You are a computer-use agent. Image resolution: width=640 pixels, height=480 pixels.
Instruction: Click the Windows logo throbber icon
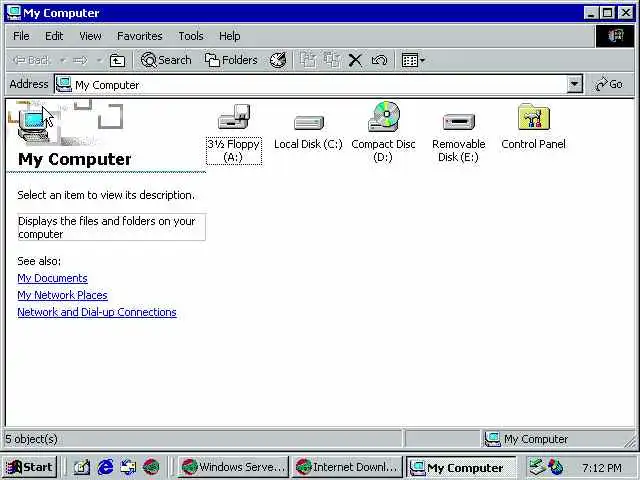pyautogui.click(x=616, y=36)
